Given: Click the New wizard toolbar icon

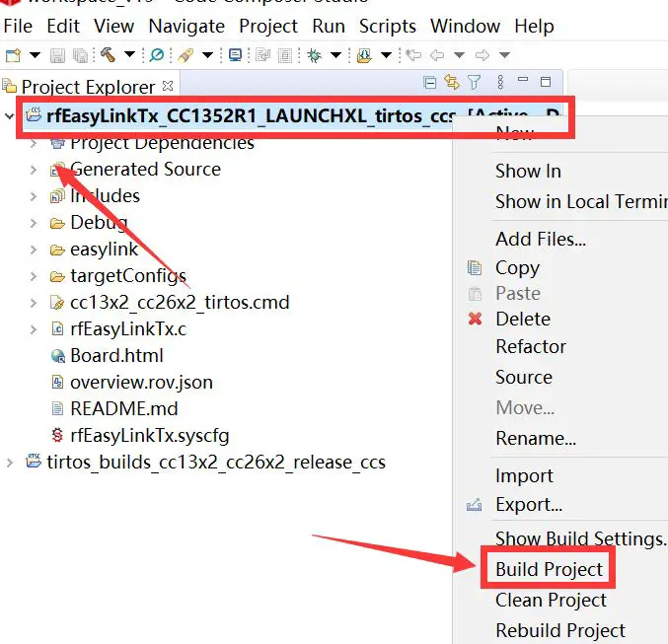Looking at the screenshot, I should click(13, 55).
